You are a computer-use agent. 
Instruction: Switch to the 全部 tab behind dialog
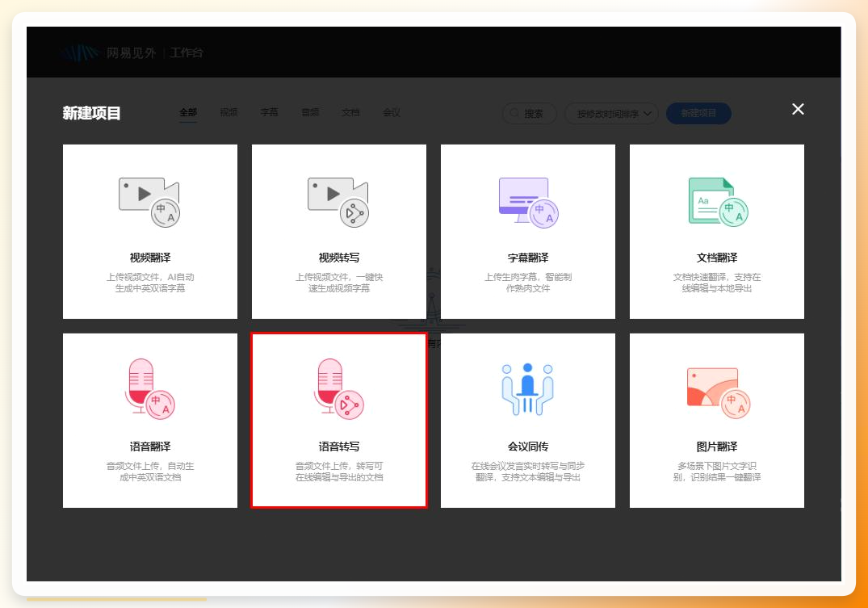coord(188,112)
